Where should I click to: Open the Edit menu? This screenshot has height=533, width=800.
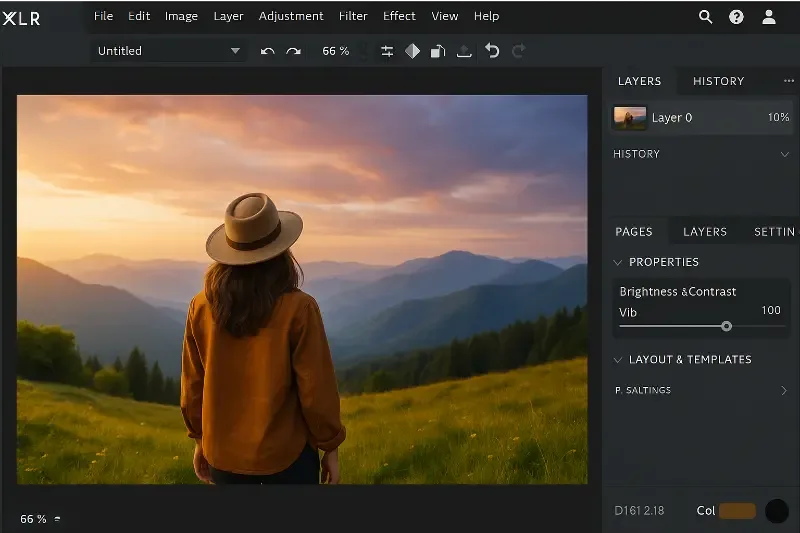[x=139, y=16]
